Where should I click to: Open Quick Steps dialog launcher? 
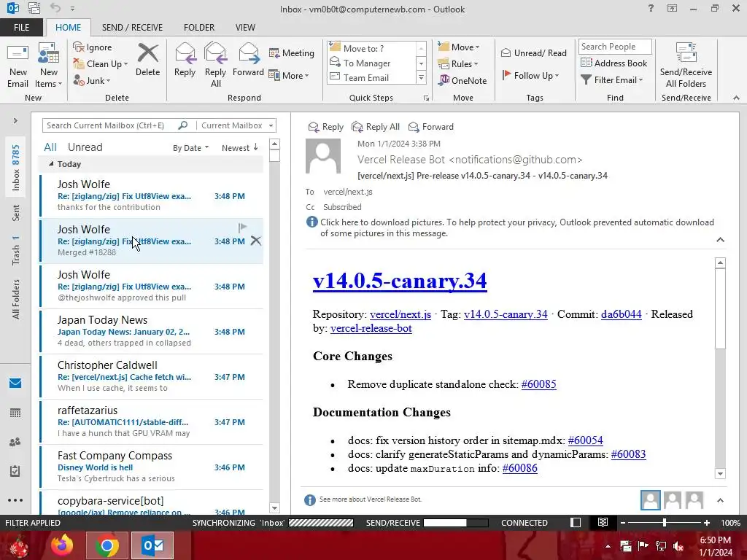[x=426, y=98]
